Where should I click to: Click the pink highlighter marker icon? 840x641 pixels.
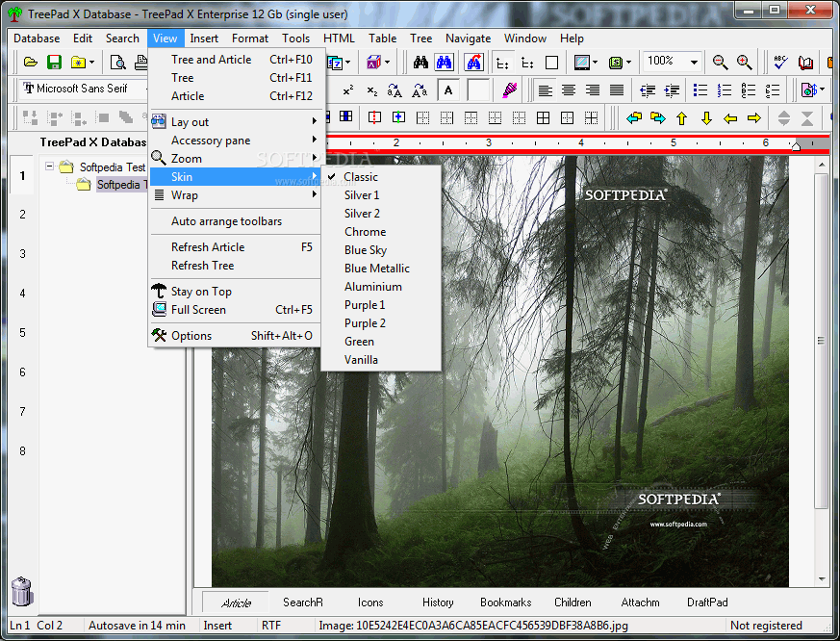click(x=510, y=90)
